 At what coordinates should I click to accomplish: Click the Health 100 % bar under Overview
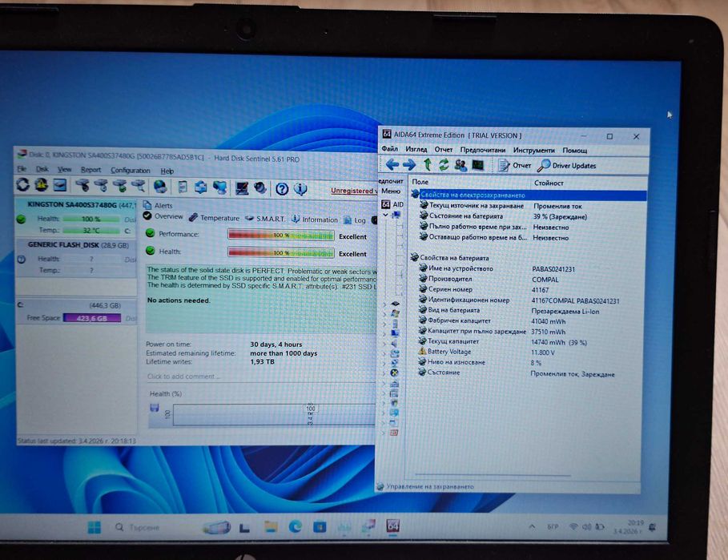tap(281, 252)
